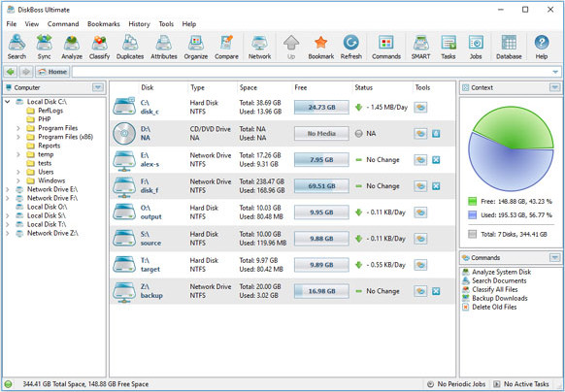Open the Bookmarks menu
Screen dimensions: 565x392
[104, 24]
